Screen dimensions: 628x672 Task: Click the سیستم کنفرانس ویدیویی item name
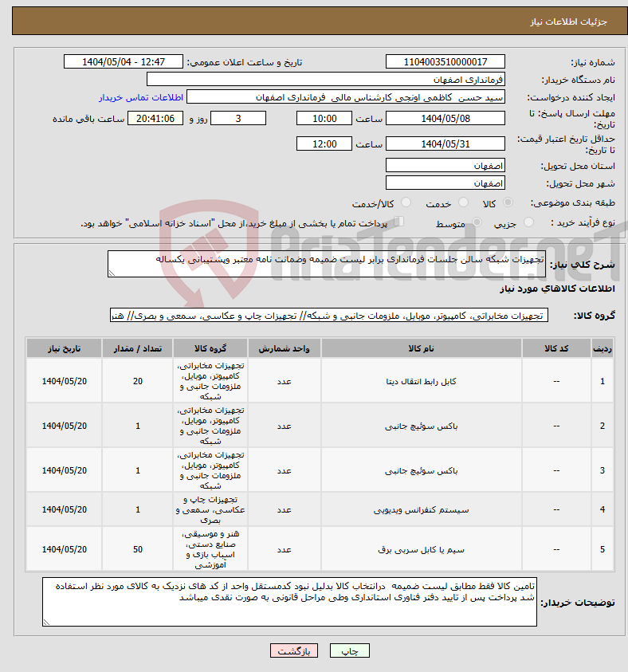[x=421, y=509]
